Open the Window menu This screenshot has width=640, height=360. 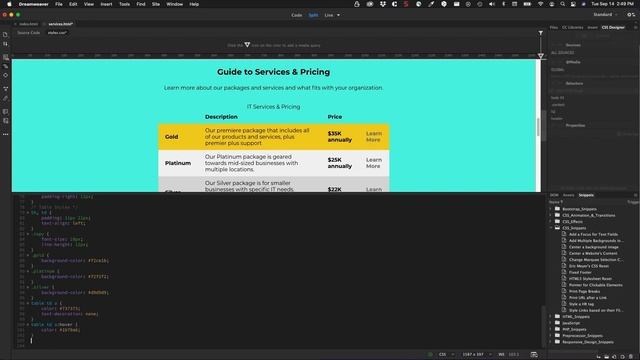(x=175, y=4)
